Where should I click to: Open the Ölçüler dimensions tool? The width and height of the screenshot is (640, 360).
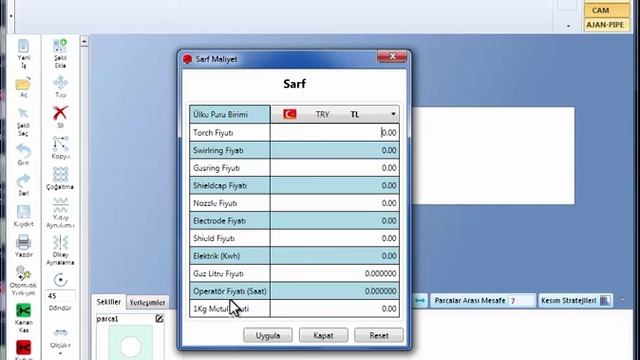pyautogui.click(x=60, y=333)
